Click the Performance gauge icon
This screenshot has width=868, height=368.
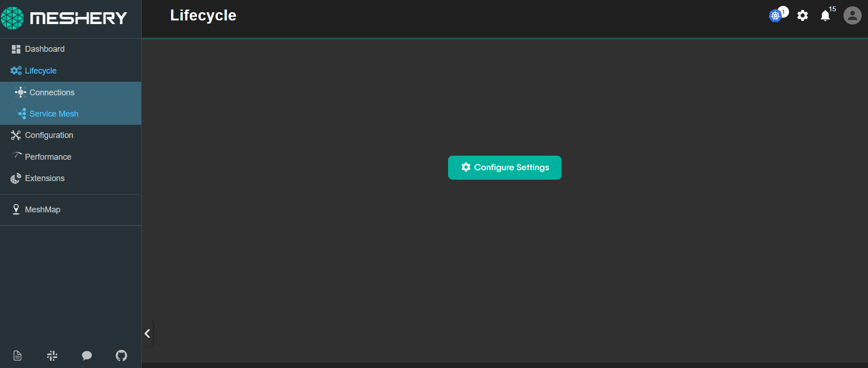click(x=16, y=155)
